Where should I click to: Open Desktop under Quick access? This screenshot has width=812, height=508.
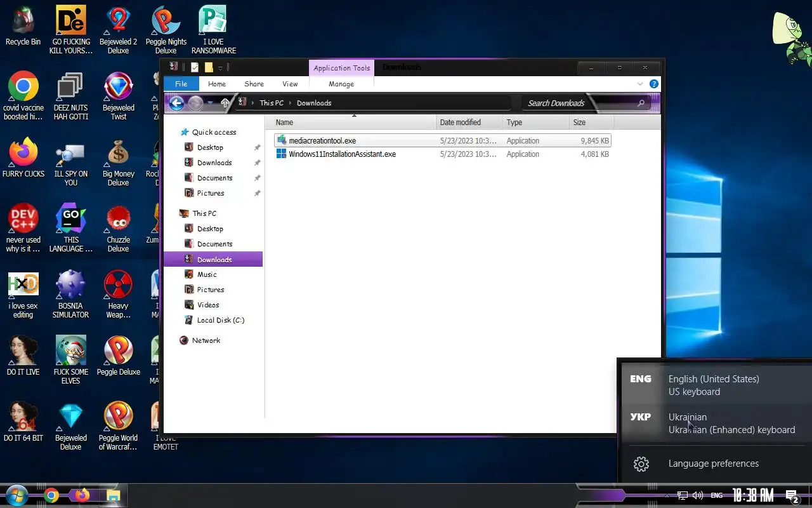(x=210, y=147)
